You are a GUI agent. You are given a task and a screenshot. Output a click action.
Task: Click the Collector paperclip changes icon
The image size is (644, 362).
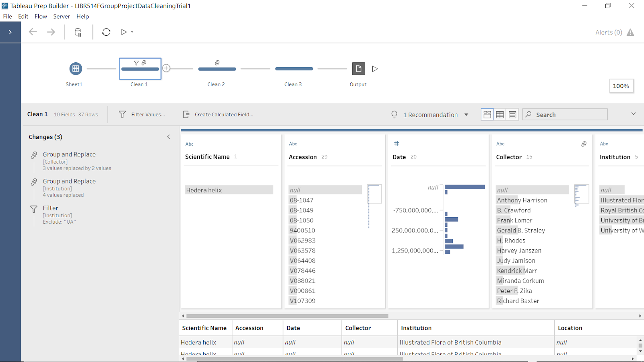584,144
